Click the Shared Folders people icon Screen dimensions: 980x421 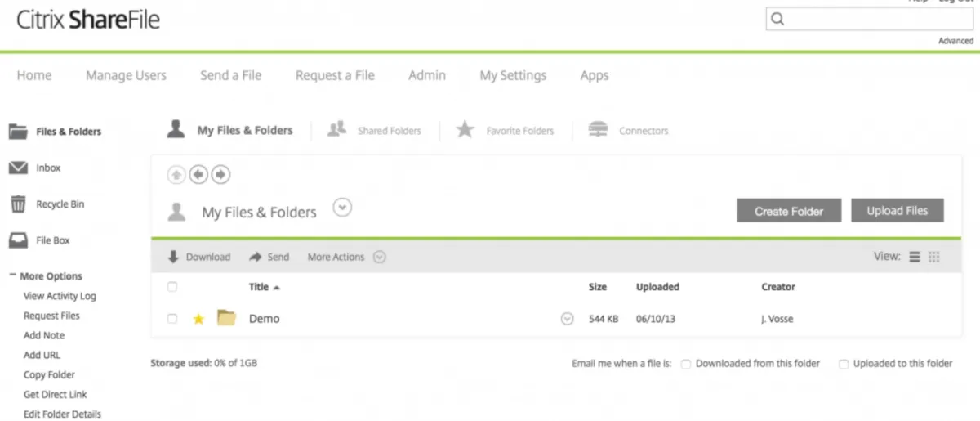(x=336, y=129)
